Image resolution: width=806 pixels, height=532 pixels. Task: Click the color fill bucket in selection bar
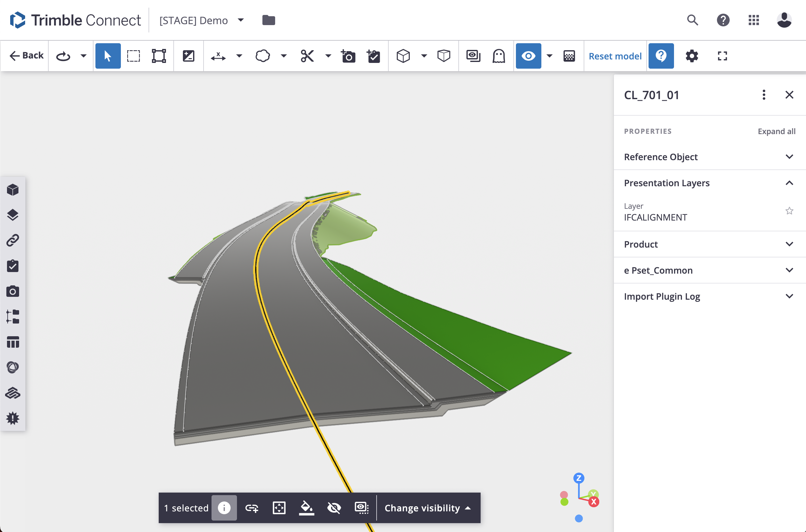[x=306, y=508]
